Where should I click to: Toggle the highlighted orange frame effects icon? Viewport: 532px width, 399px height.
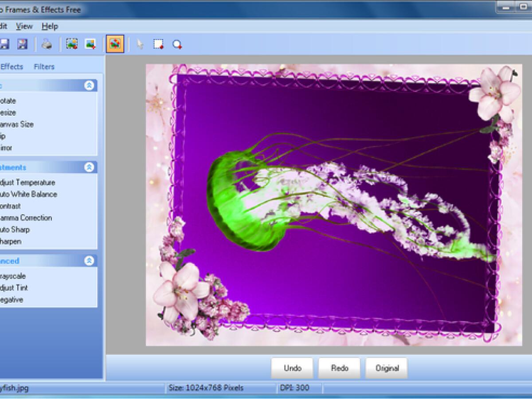(115, 44)
